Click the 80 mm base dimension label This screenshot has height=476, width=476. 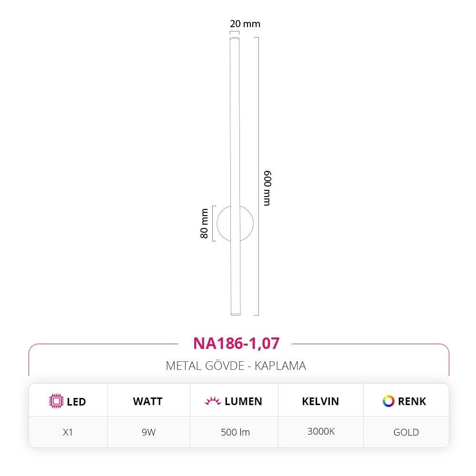[204, 224]
